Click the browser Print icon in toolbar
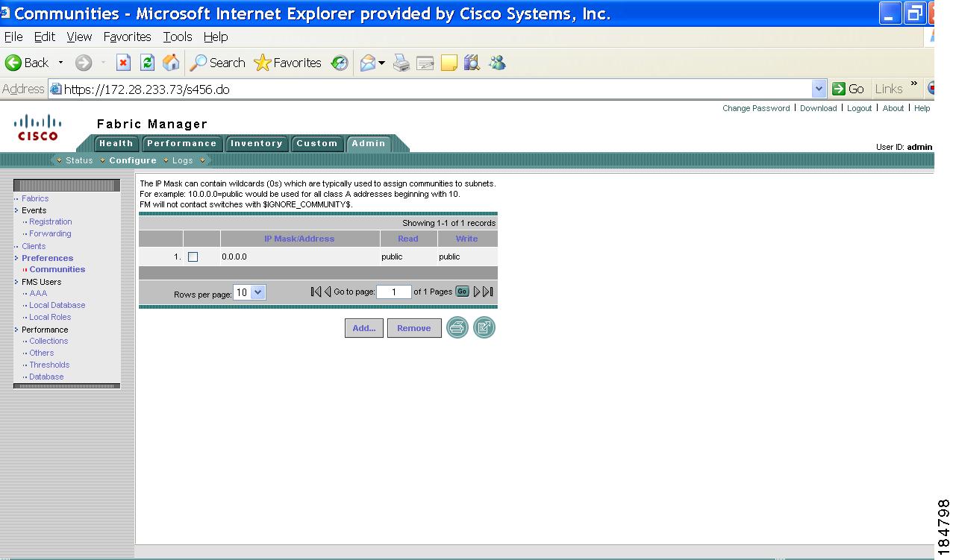This screenshot has width=953, height=560. click(401, 63)
